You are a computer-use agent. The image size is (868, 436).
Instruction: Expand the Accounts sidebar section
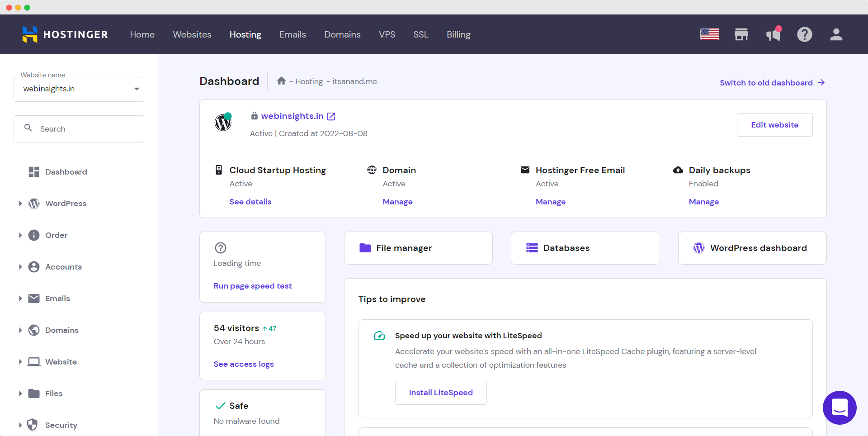click(20, 267)
